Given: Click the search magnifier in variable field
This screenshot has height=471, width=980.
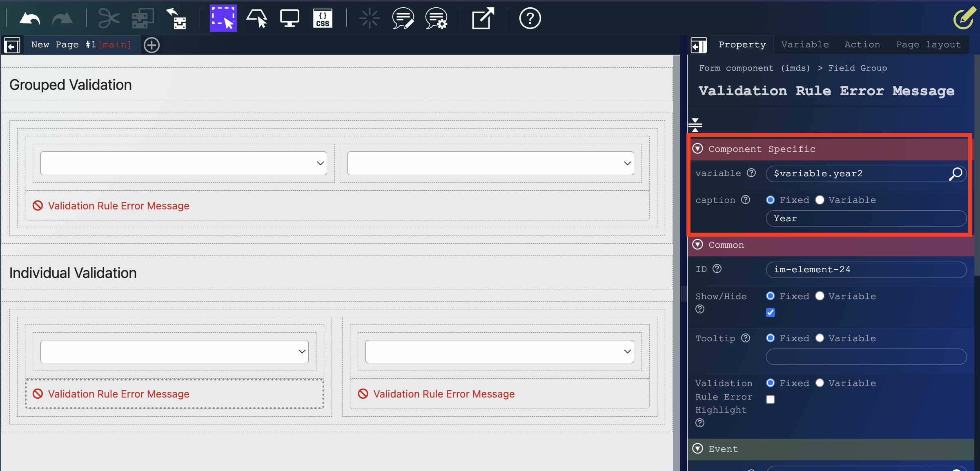Looking at the screenshot, I should [x=955, y=174].
